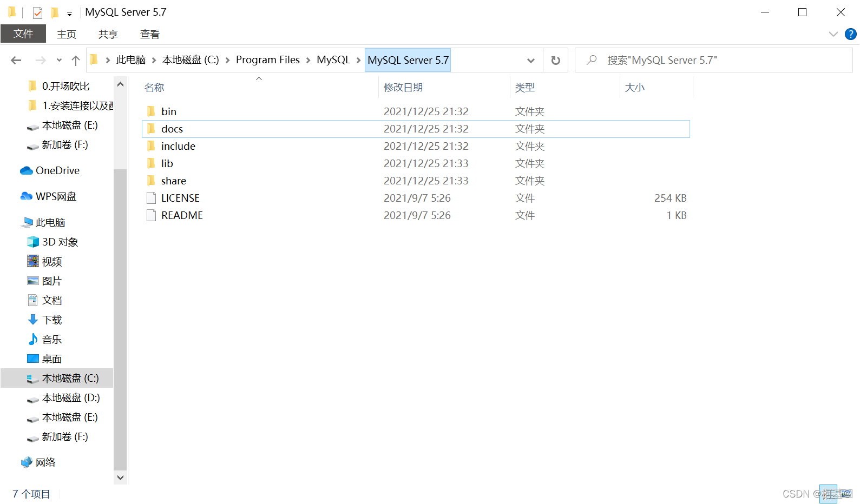Switch to the 主页 ribbon tab

[x=67, y=34]
